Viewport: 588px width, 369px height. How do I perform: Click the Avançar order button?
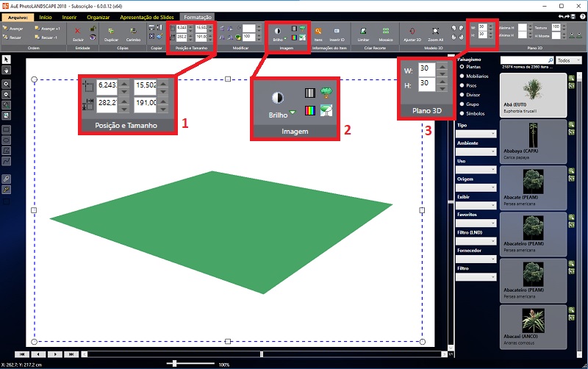point(16,27)
